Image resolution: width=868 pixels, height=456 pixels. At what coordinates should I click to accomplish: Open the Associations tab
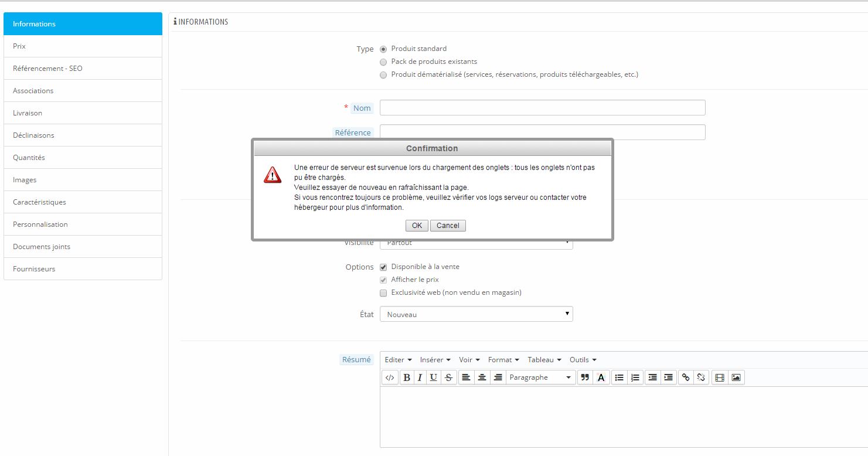(x=83, y=91)
